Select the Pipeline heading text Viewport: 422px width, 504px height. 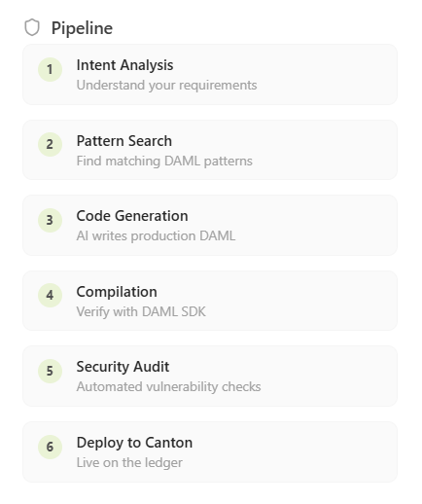(x=82, y=28)
